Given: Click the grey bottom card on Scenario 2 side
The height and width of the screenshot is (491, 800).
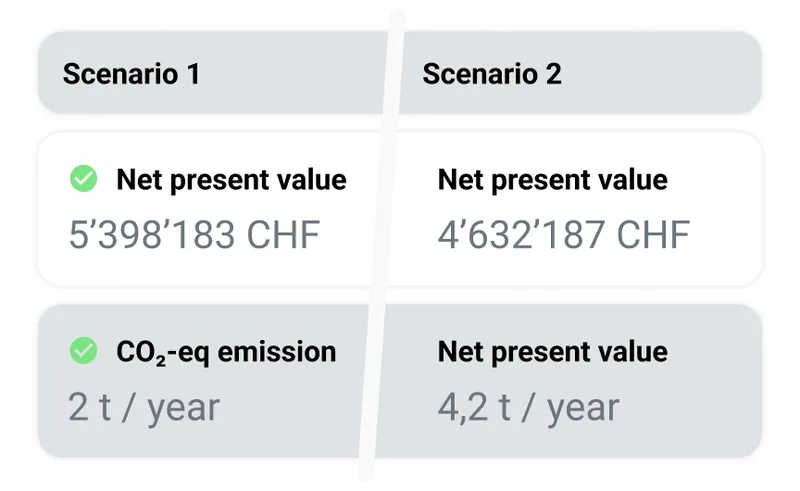Looking at the screenshot, I should (568, 381).
